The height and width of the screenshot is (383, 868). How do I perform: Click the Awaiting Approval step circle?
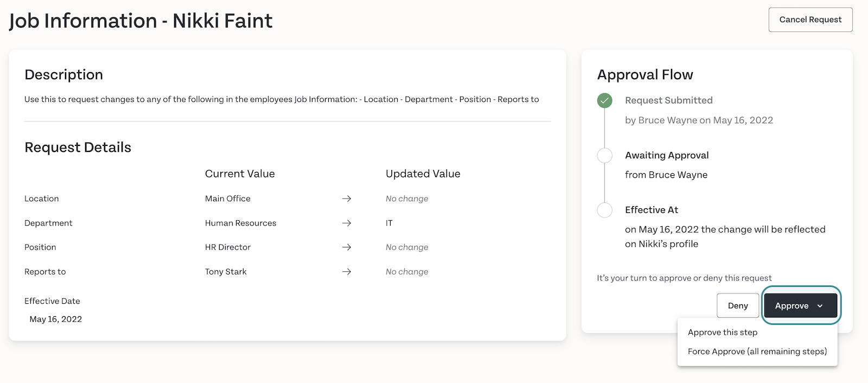[604, 155]
